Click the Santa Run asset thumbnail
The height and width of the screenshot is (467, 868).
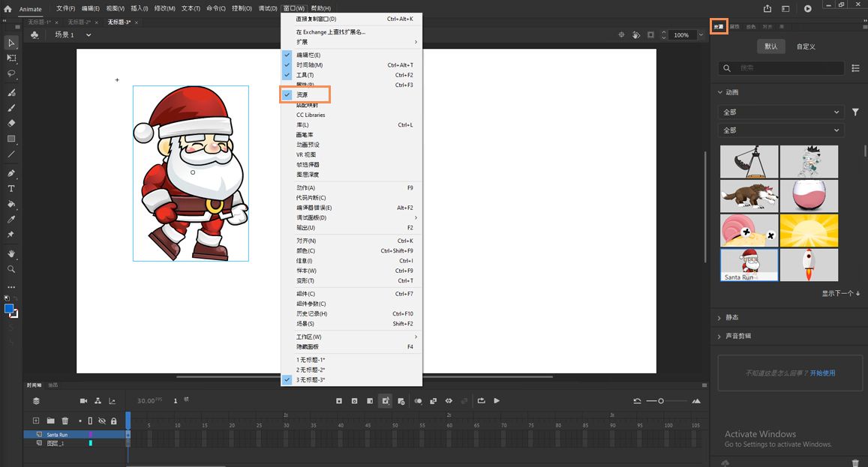pos(749,265)
